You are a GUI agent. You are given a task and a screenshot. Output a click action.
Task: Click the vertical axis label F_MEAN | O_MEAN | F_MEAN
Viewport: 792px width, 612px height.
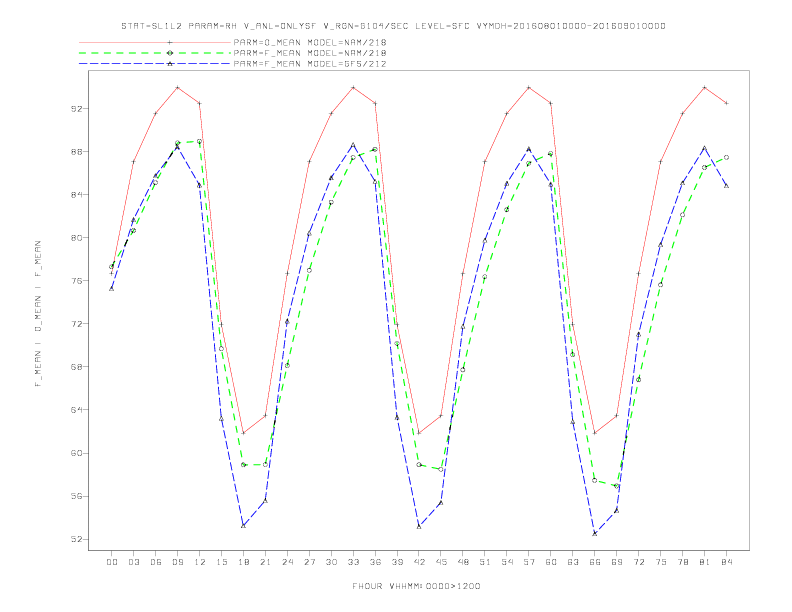[38, 314]
